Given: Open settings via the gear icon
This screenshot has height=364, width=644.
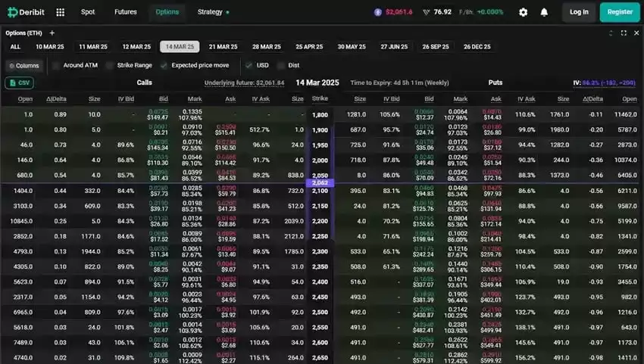Looking at the screenshot, I should (x=523, y=12).
